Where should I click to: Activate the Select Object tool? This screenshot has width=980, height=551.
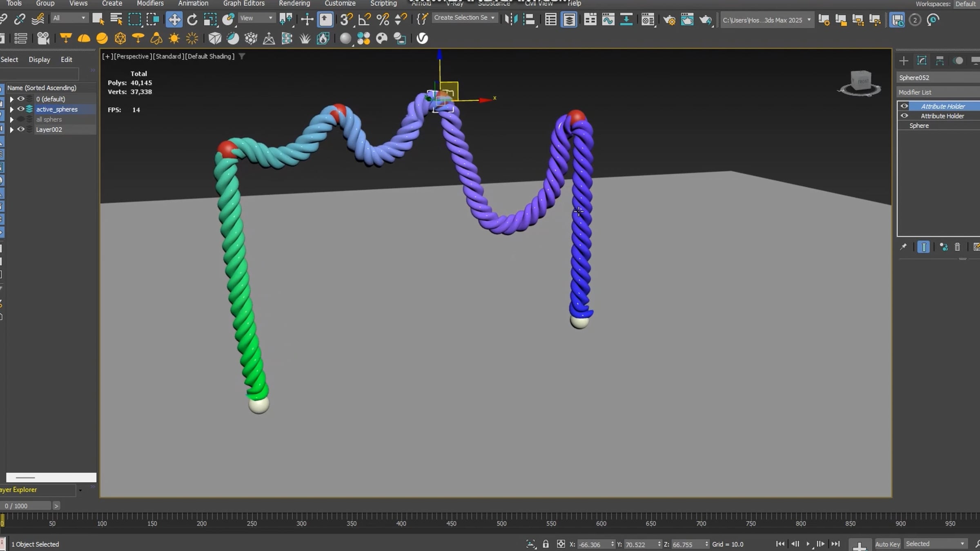(x=98, y=19)
